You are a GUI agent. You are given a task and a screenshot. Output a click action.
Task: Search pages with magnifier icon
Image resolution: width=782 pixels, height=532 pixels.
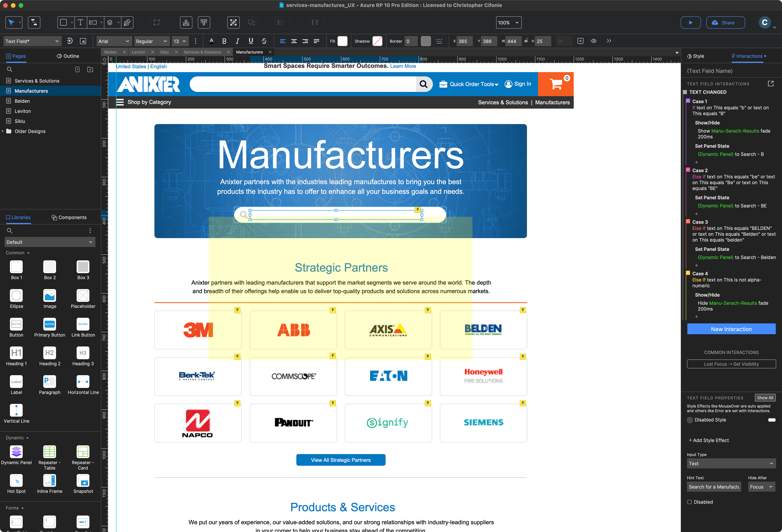(10, 69)
